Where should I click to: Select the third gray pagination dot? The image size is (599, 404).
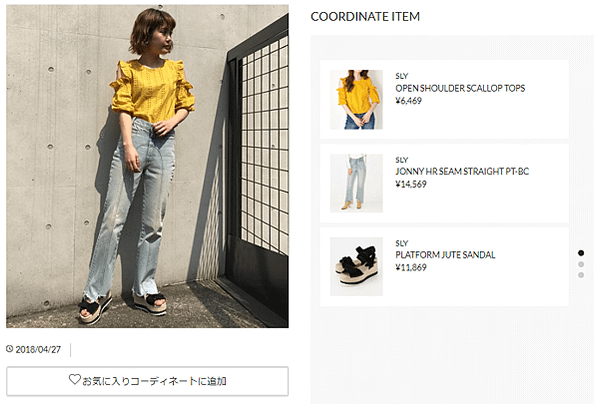581,275
